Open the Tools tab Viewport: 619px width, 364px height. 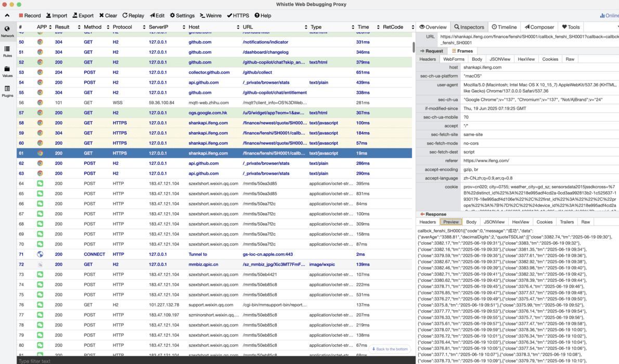coord(571,27)
